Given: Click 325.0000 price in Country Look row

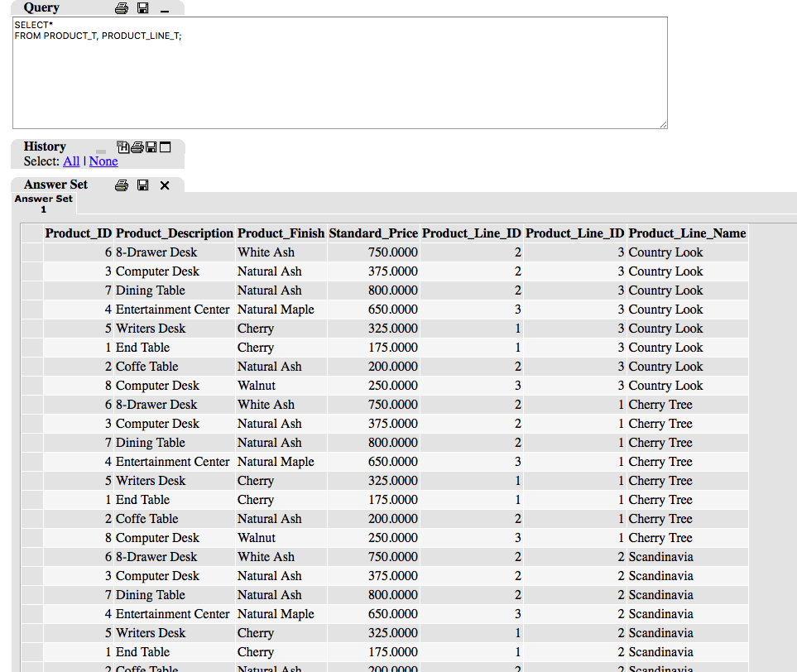Looking at the screenshot, I should pyautogui.click(x=393, y=329).
